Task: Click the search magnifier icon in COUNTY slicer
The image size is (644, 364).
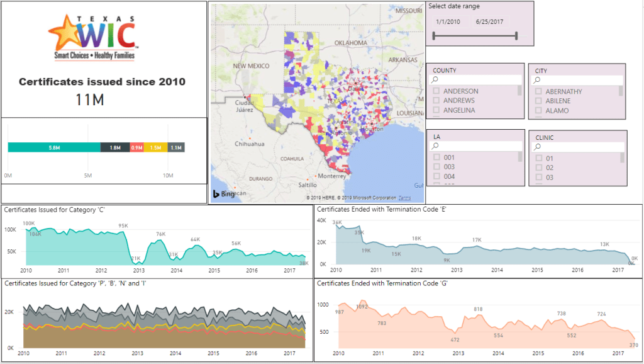Action: click(x=435, y=81)
